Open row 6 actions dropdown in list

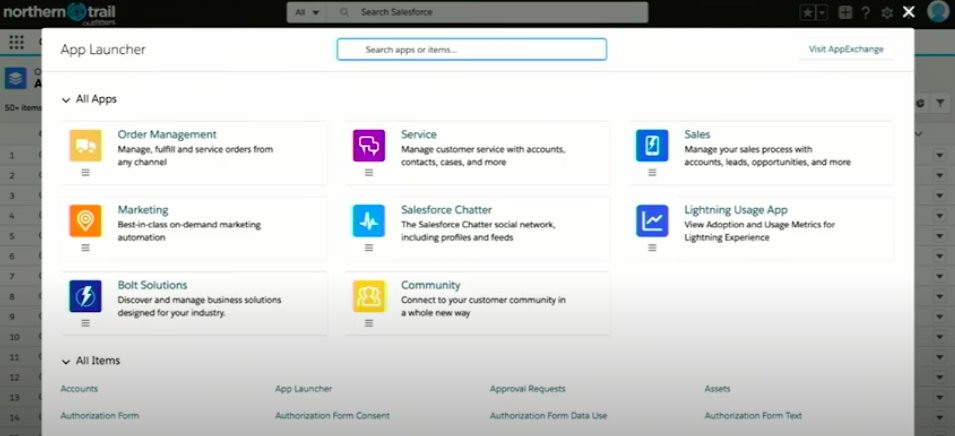pyautogui.click(x=940, y=256)
